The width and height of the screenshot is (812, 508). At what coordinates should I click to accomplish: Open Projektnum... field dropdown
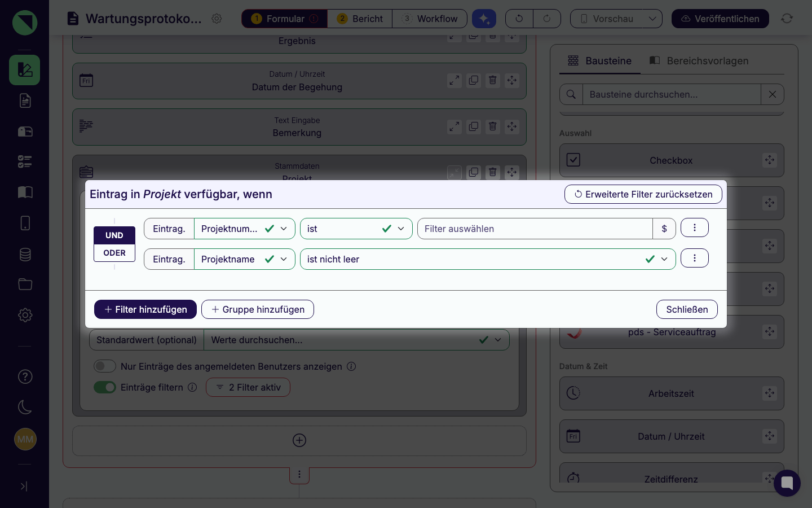[x=245, y=229]
